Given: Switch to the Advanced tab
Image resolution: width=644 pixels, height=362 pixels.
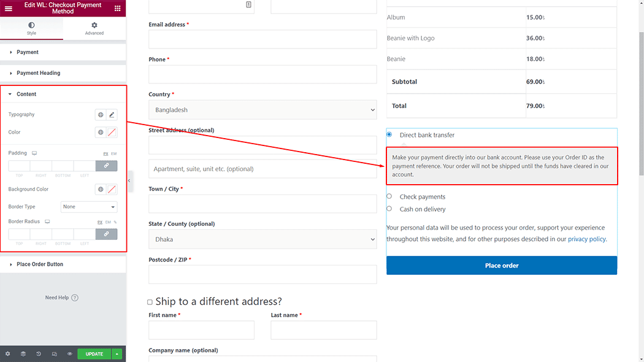Looking at the screenshot, I should pos(94,28).
